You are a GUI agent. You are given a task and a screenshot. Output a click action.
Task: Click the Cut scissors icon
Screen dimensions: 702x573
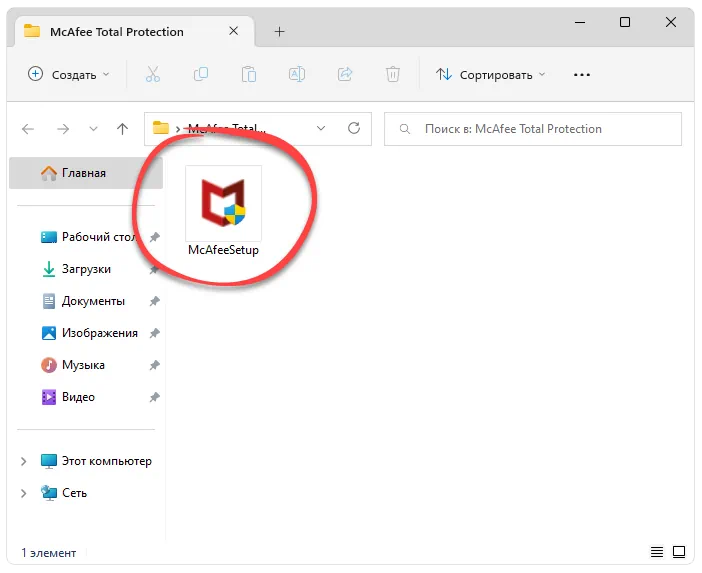pyautogui.click(x=153, y=74)
